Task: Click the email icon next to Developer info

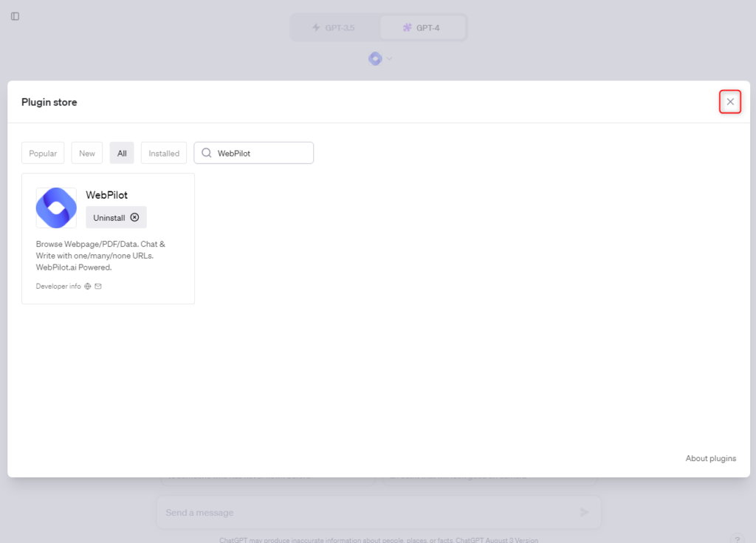Action: point(98,286)
